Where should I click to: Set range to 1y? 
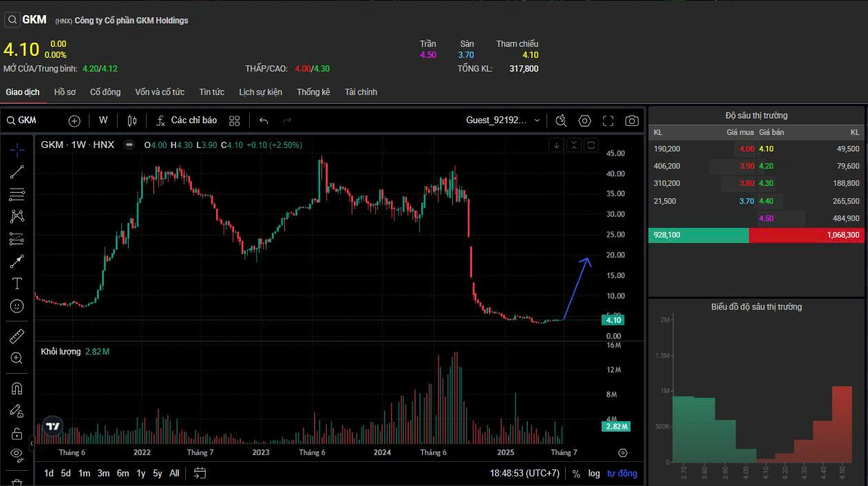[x=141, y=473]
